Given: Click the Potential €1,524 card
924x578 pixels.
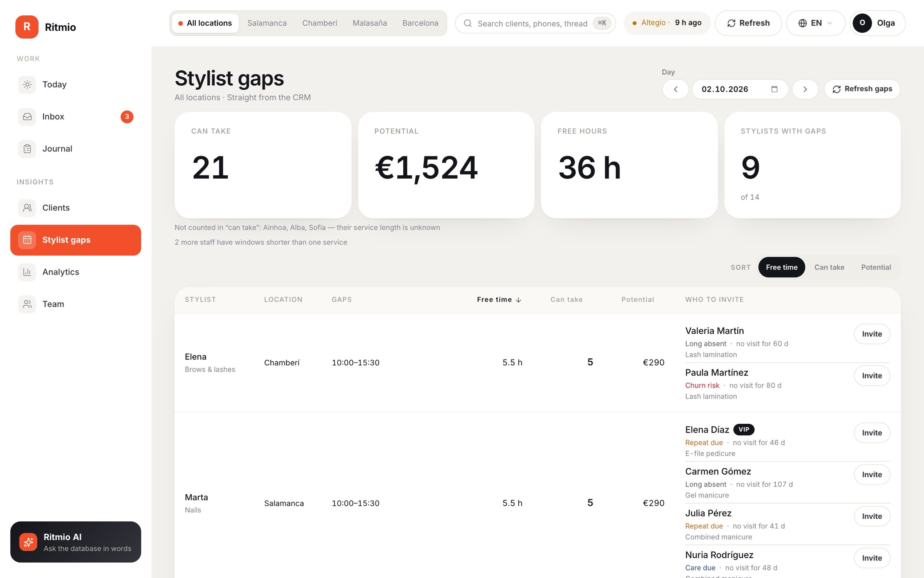Looking at the screenshot, I should tap(446, 165).
